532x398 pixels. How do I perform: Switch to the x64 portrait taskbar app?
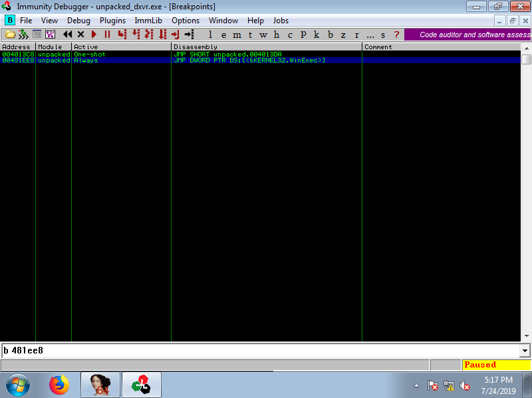pyautogui.click(x=100, y=385)
